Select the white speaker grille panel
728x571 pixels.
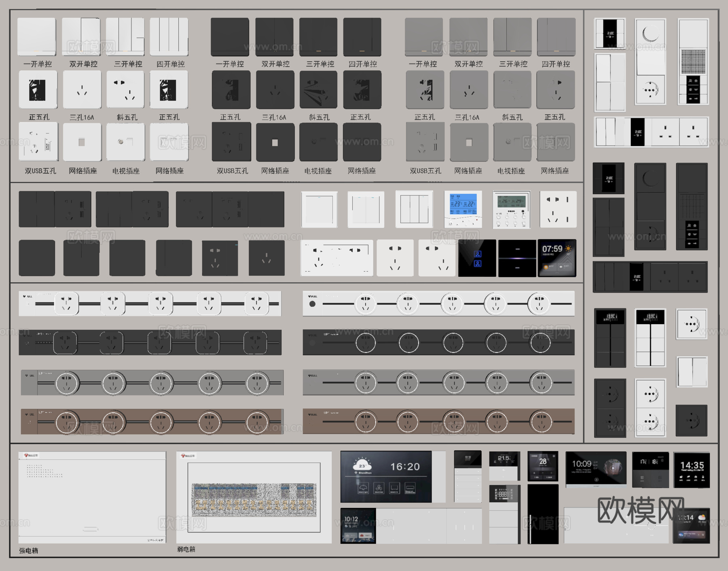[693, 62]
